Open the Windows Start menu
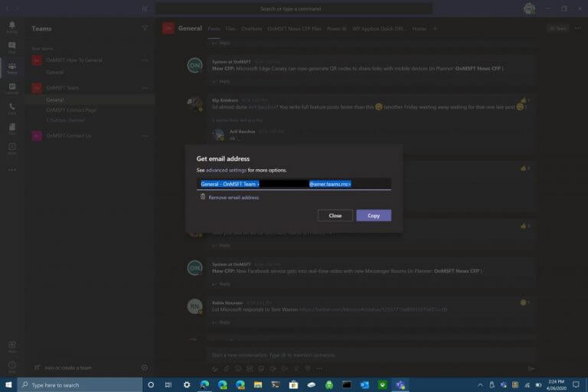Image resolution: width=588 pixels, height=392 pixels. tap(8, 385)
